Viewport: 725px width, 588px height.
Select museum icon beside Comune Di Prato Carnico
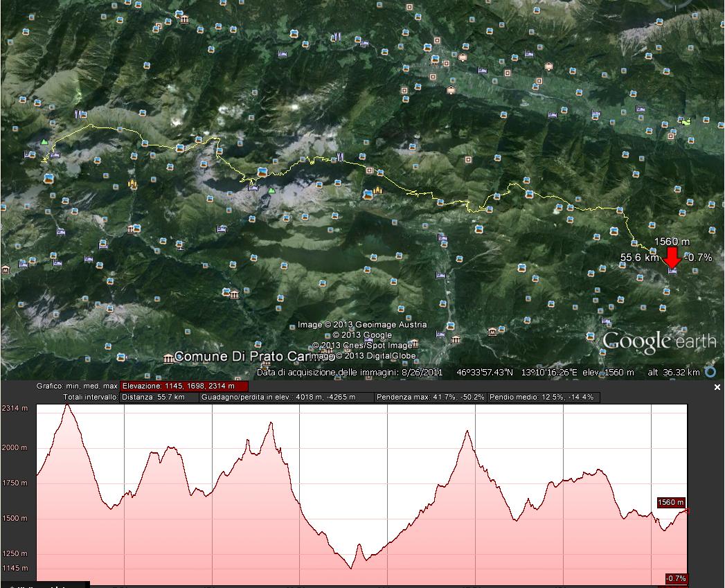coord(168,358)
